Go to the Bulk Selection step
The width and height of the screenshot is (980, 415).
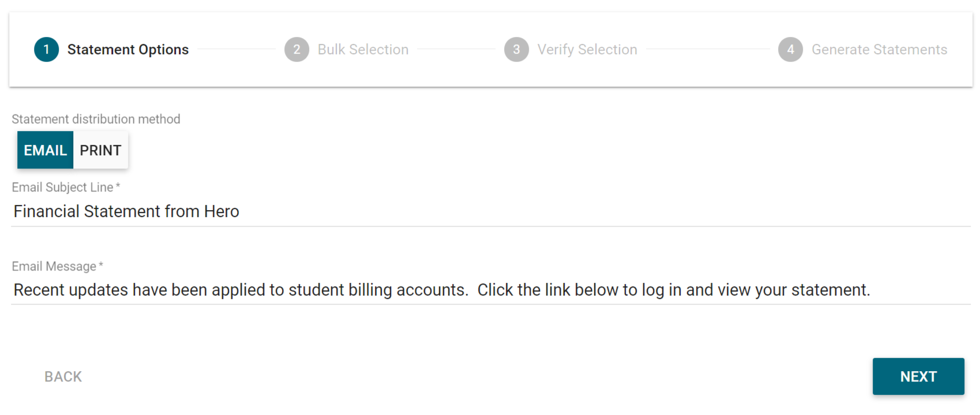363,50
